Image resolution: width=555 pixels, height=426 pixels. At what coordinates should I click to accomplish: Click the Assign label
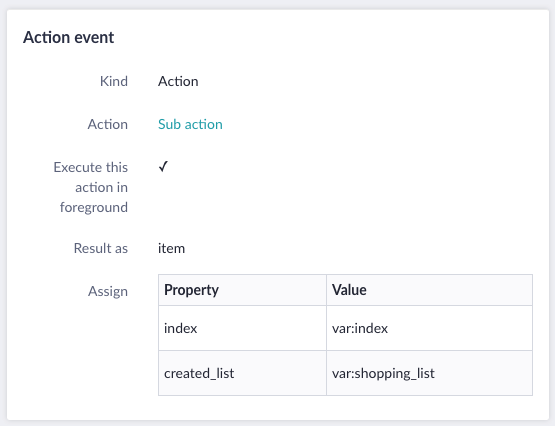point(108,291)
